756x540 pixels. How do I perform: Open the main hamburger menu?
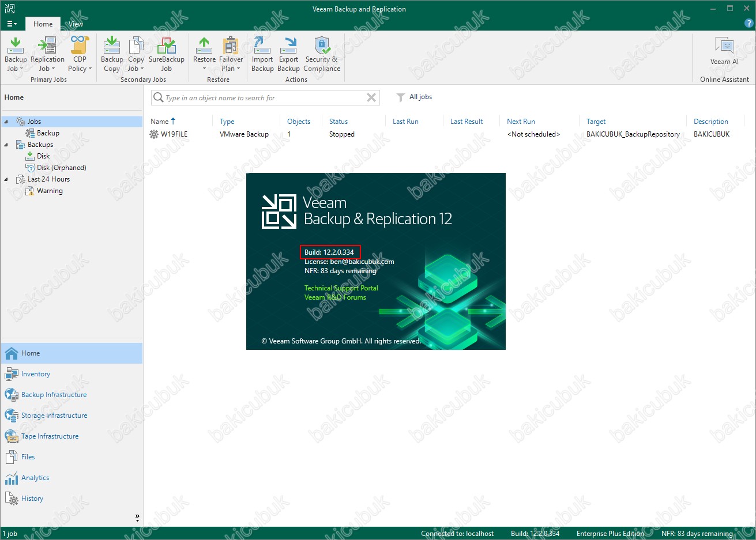click(12, 24)
